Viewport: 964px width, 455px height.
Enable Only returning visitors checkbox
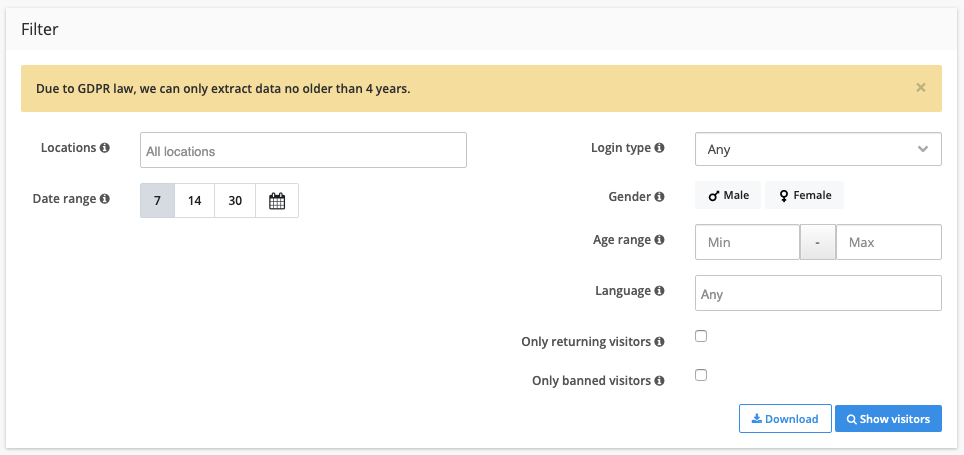[701, 336]
